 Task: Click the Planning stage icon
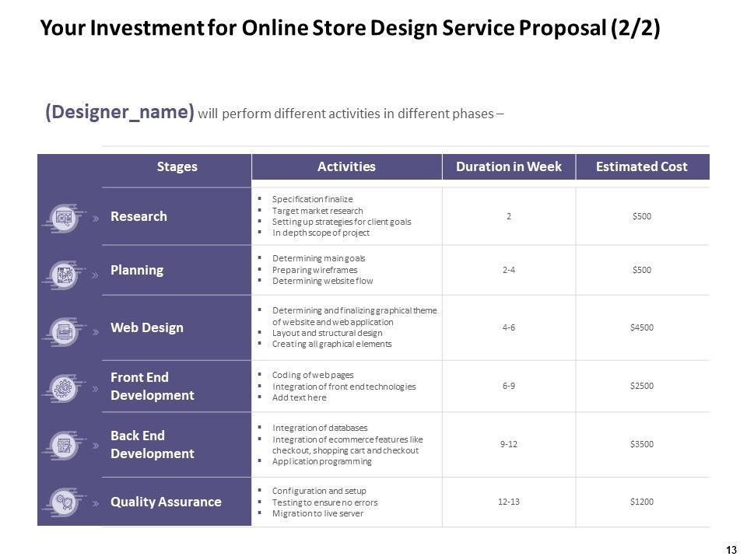pos(65,275)
